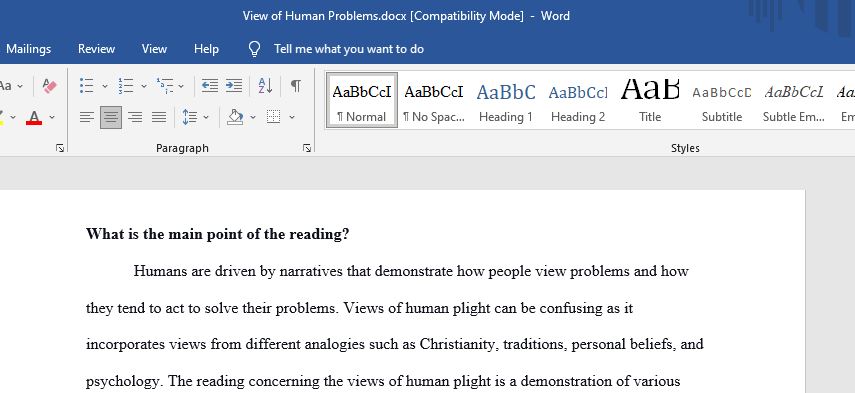Click the Borders icon
Screen dimensions: 855x393
pyautogui.click(x=274, y=117)
